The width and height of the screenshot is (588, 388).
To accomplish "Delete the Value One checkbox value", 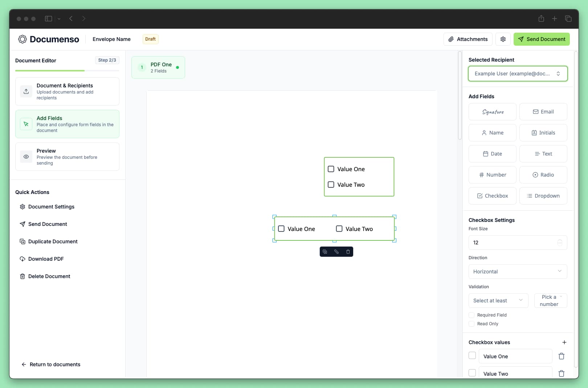I will [x=562, y=356].
